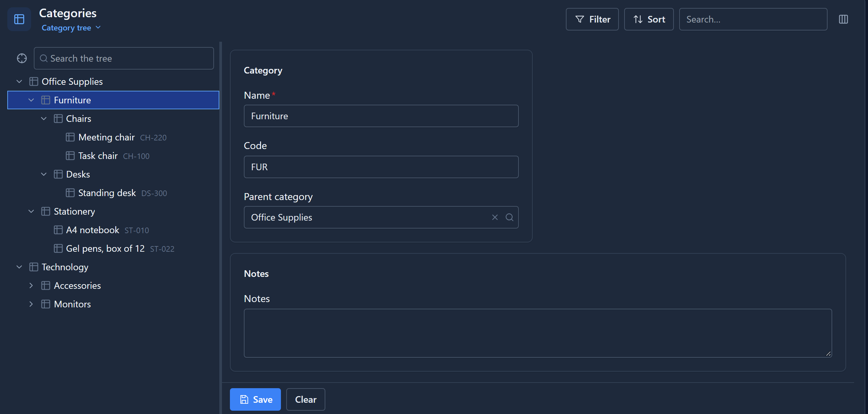
Task: Clear the Parent category value with X
Action: [x=495, y=217]
